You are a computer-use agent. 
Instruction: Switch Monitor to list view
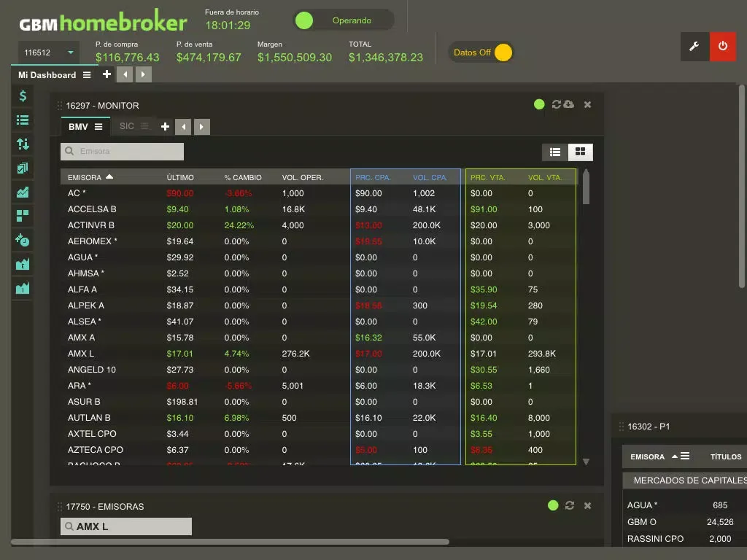pos(555,152)
